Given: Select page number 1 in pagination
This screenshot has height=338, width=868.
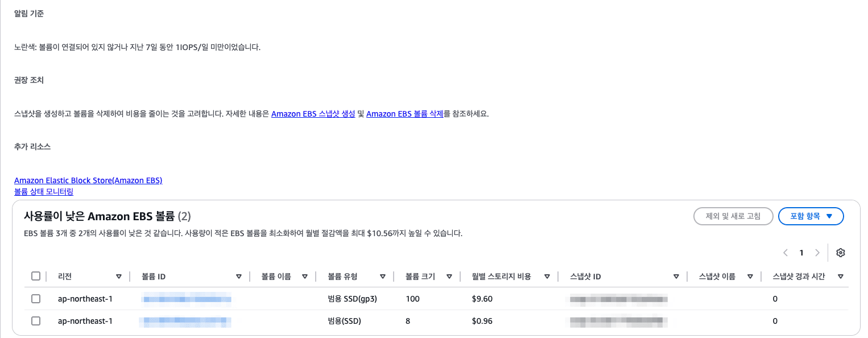Looking at the screenshot, I should coord(801,253).
